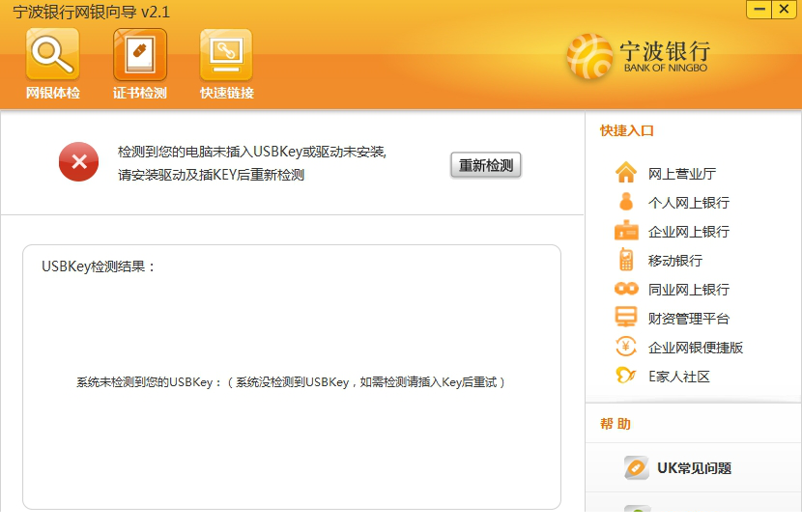Viewport: 802px width, 532px height.
Task: Click the 财资管理平台 screen icon
Action: [626, 317]
